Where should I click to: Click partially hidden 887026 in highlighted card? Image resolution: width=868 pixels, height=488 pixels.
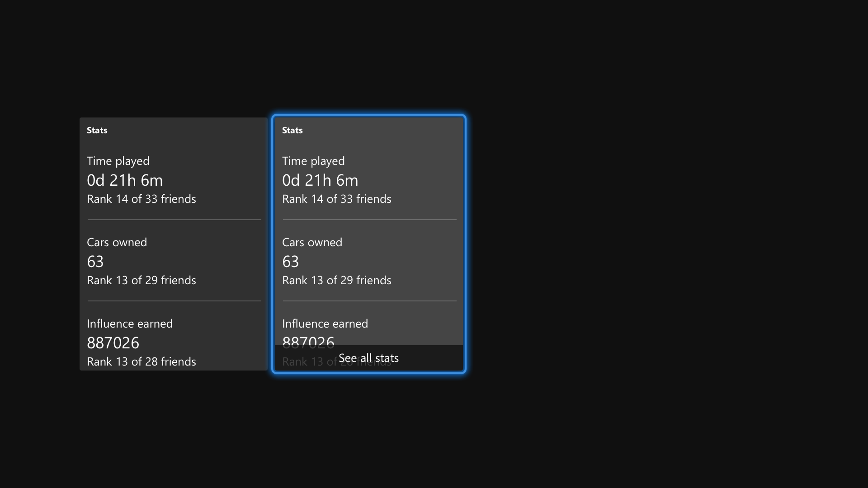point(308,340)
